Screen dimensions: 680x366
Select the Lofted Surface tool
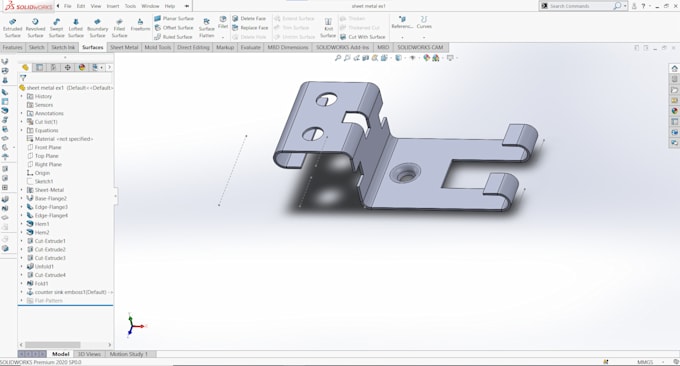click(75, 28)
